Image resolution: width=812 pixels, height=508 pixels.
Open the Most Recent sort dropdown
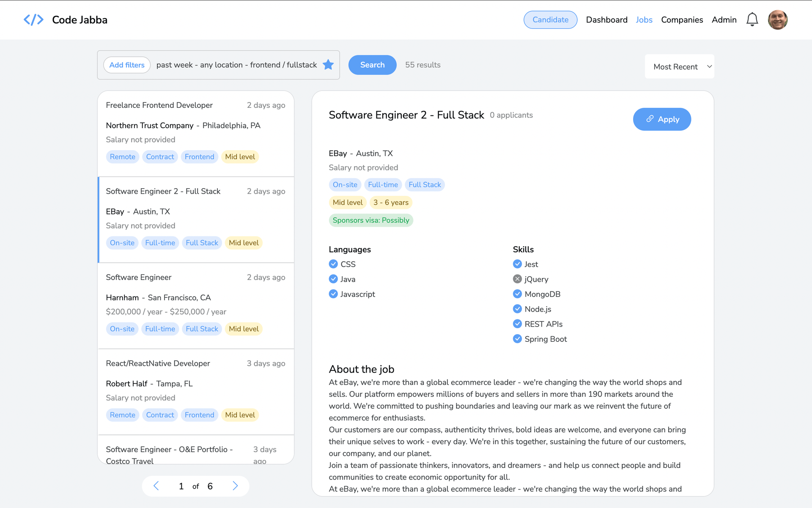coord(679,66)
